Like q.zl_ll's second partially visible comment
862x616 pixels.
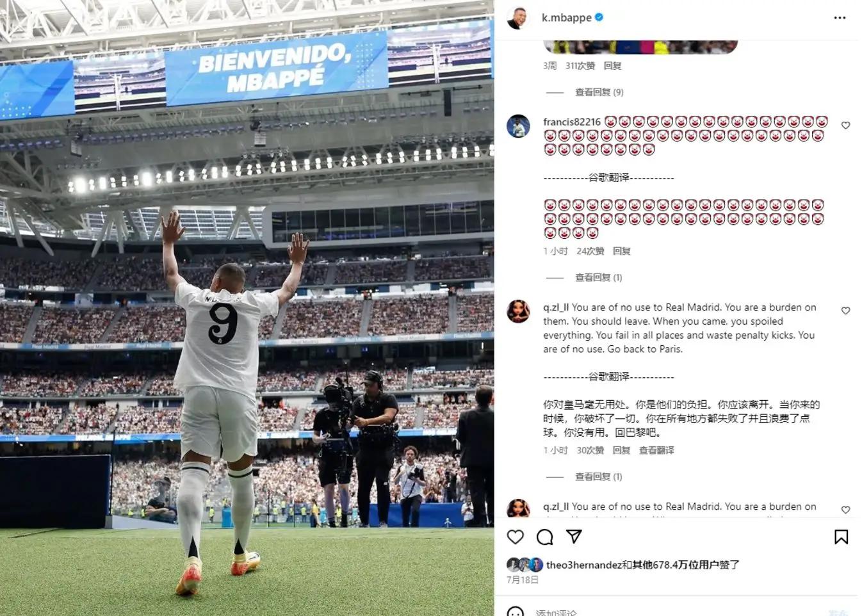(845, 510)
